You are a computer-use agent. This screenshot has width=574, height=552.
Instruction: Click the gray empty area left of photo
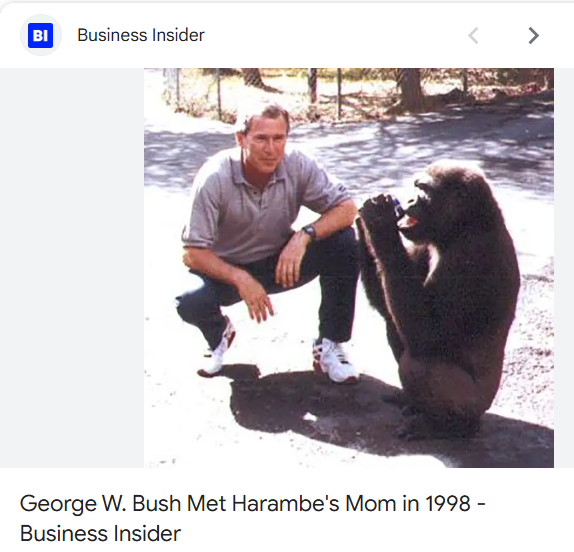tap(72, 268)
